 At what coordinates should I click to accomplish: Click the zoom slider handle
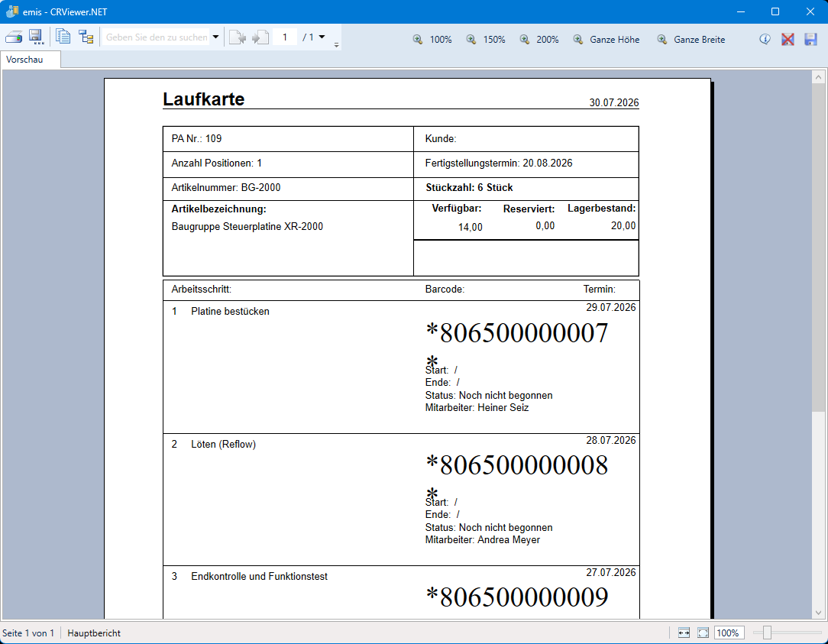pos(767,633)
